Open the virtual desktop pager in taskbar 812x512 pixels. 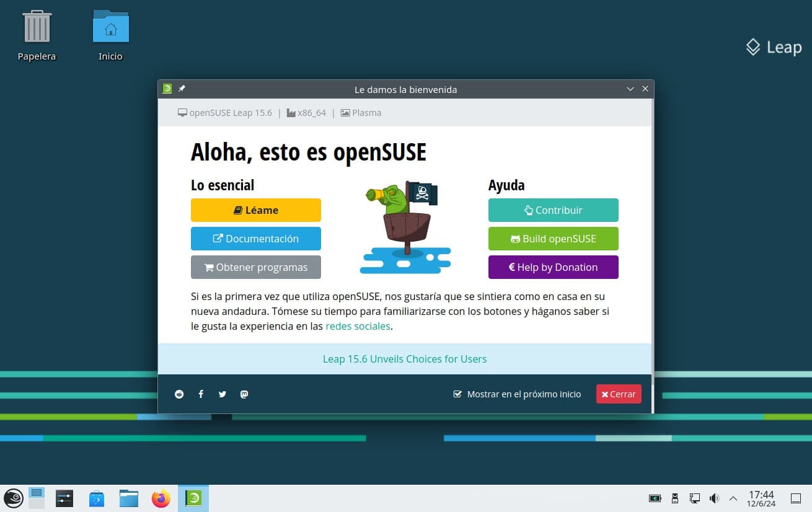[37, 498]
